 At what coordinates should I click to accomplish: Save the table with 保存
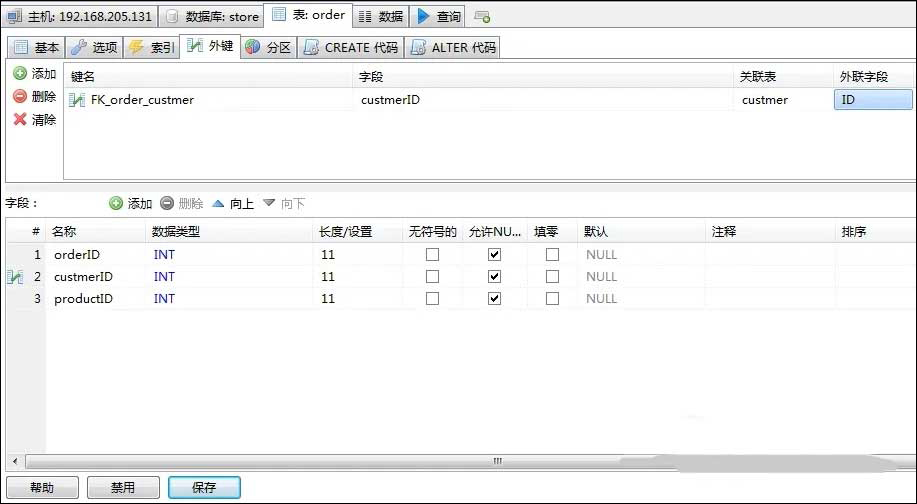(x=204, y=487)
